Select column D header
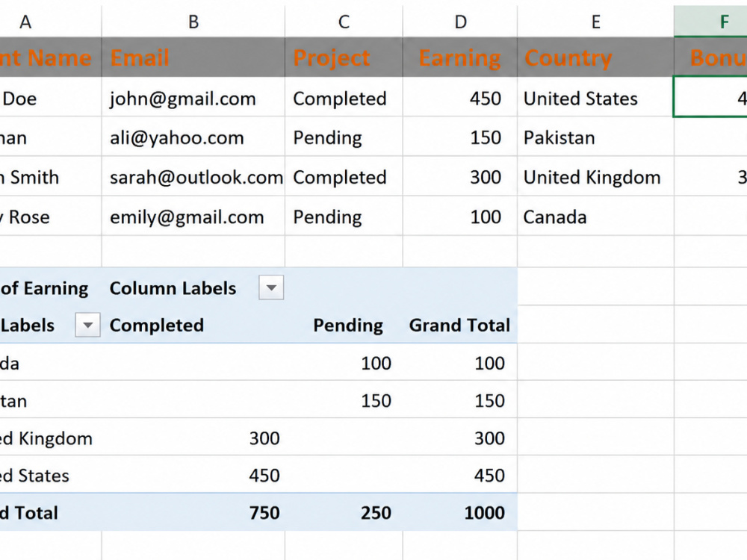This screenshot has height=560, width=747. pyautogui.click(x=460, y=22)
